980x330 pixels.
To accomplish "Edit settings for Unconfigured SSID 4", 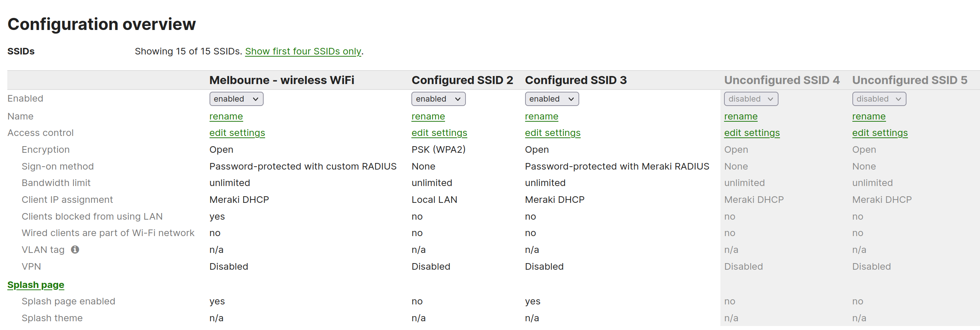I will click(752, 133).
